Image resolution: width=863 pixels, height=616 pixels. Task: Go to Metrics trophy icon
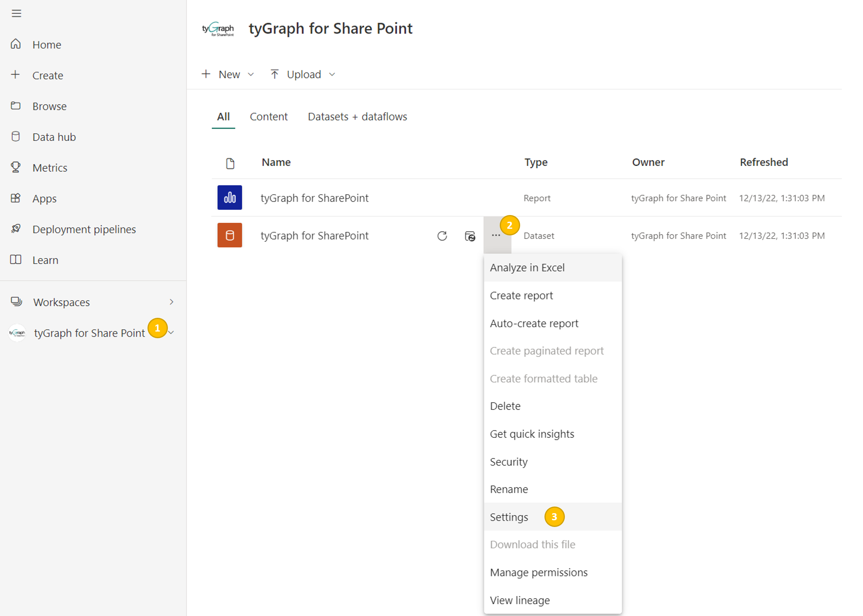[x=16, y=168]
